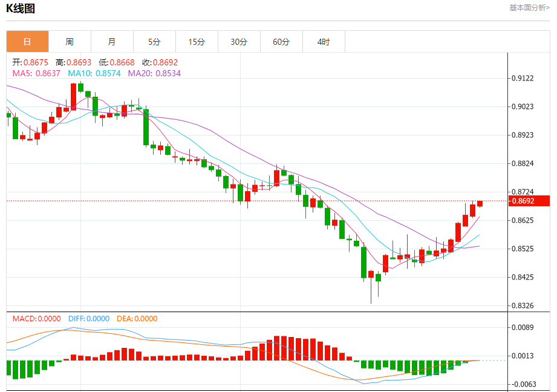This screenshot has width=557, height=392.
Task: Switch to the 周 weekly tab
Action: point(70,42)
